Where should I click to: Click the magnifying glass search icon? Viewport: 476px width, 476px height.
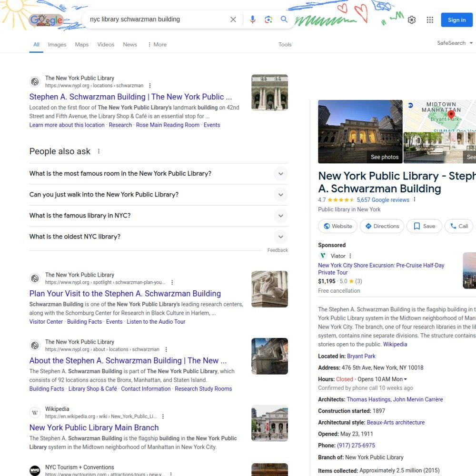[284, 20]
